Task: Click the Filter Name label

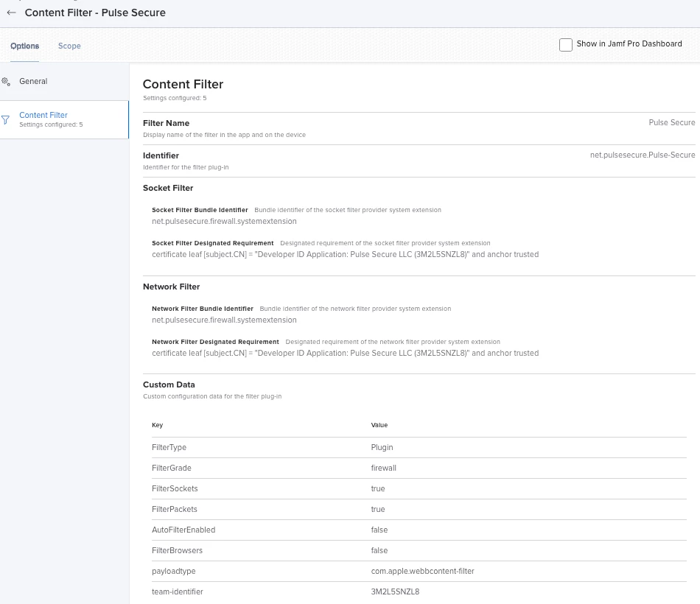Action: click(166, 123)
